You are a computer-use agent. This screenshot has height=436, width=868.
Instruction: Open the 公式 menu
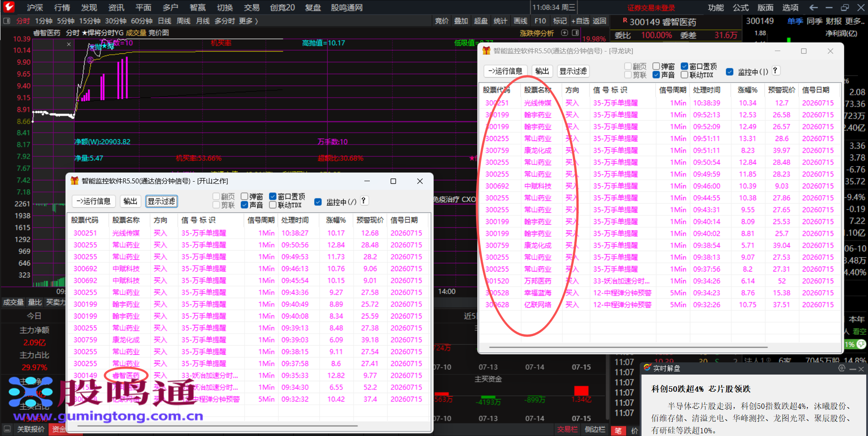tap(741, 7)
